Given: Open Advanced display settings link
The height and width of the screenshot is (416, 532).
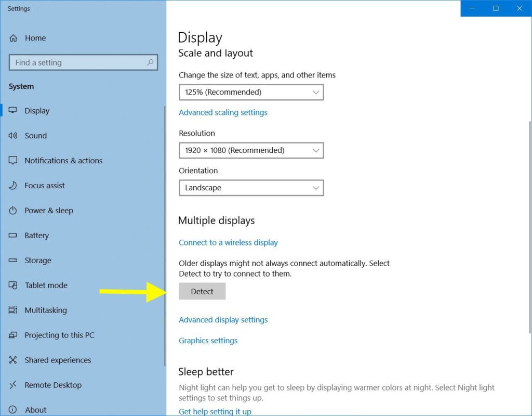Looking at the screenshot, I should (223, 320).
